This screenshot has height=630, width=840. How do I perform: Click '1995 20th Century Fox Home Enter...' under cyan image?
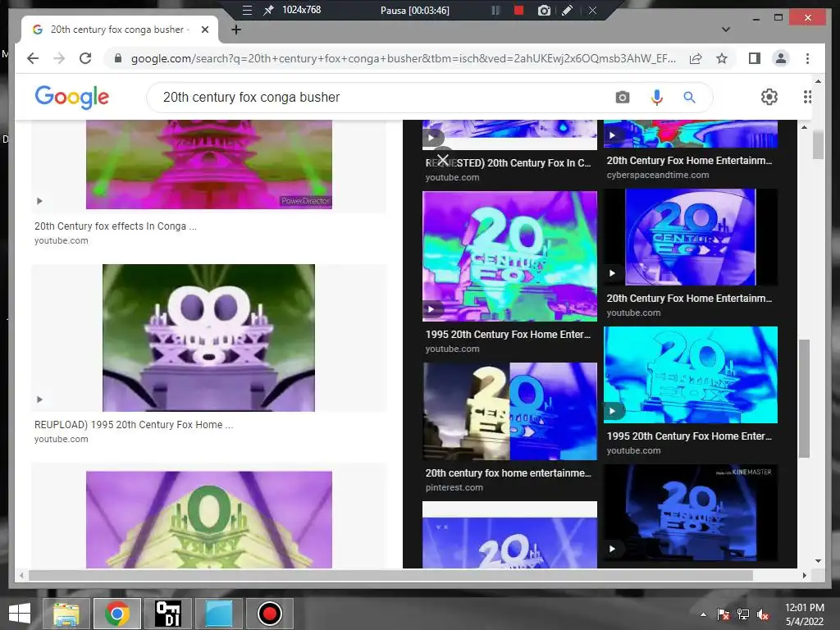689,436
